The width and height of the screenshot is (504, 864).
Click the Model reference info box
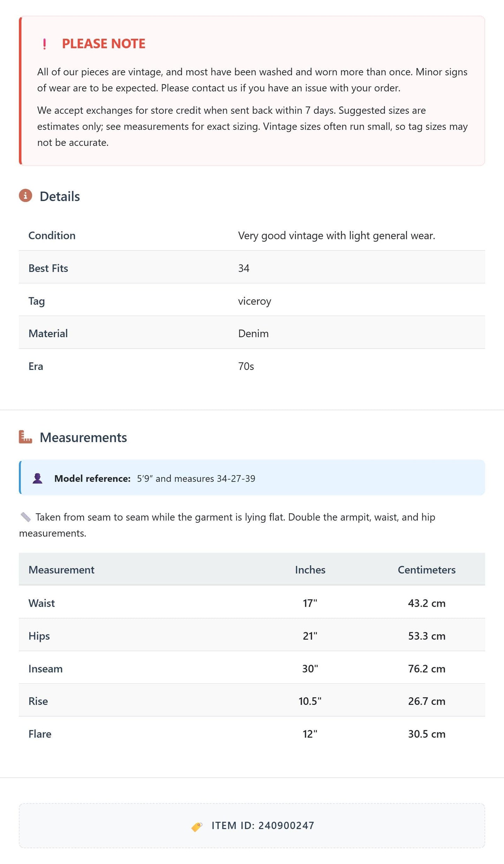click(x=252, y=477)
